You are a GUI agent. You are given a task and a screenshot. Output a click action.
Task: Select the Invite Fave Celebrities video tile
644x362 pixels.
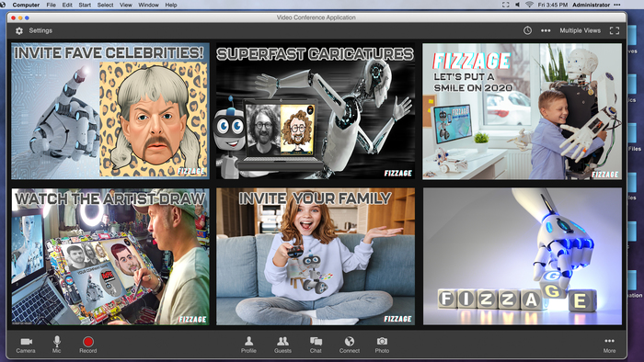[110, 111]
